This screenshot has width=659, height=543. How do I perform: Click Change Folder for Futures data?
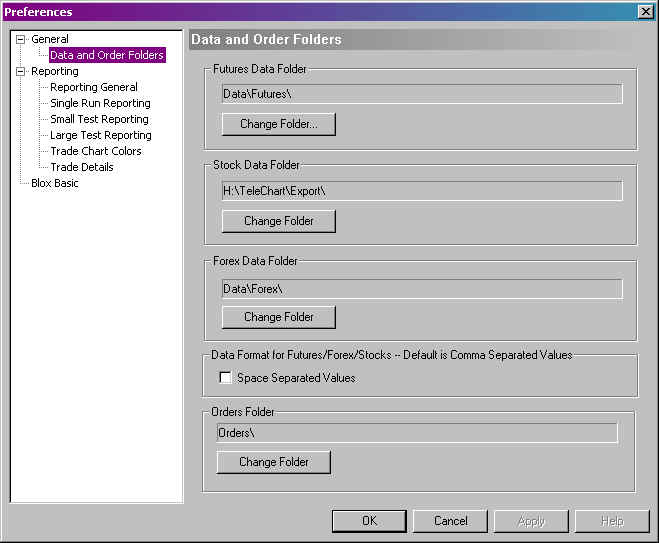tap(278, 125)
